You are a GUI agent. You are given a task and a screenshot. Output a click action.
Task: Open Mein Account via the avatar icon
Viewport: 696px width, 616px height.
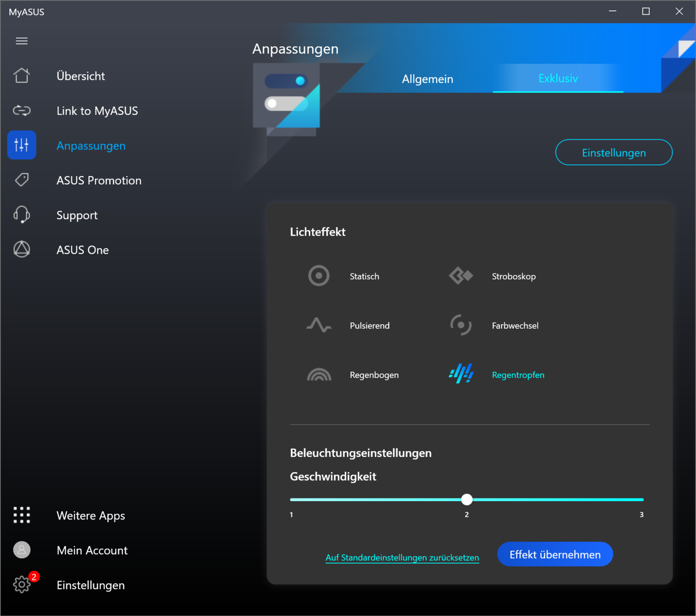tap(22, 550)
